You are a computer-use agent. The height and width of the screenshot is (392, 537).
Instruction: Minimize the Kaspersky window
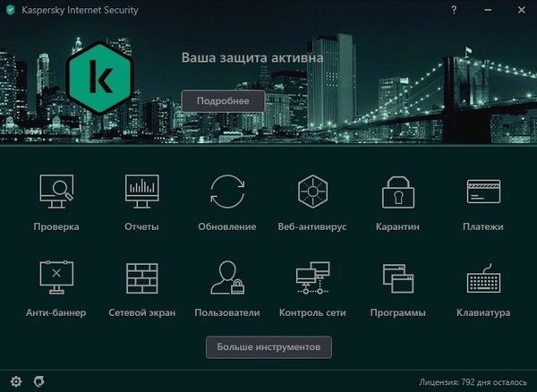(x=488, y=10)
